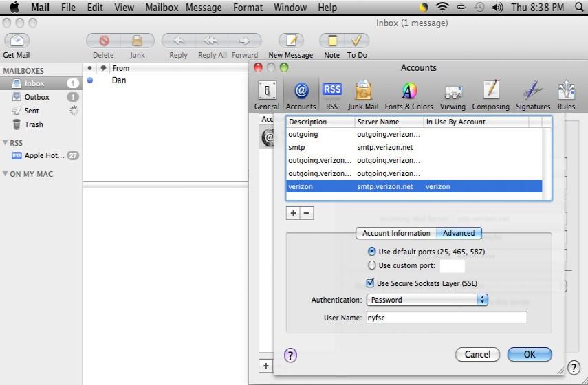Switch to Advanced tab
The height and width of the screenshot is (385, 588).
pyautogui.click(x=459, y=233)
